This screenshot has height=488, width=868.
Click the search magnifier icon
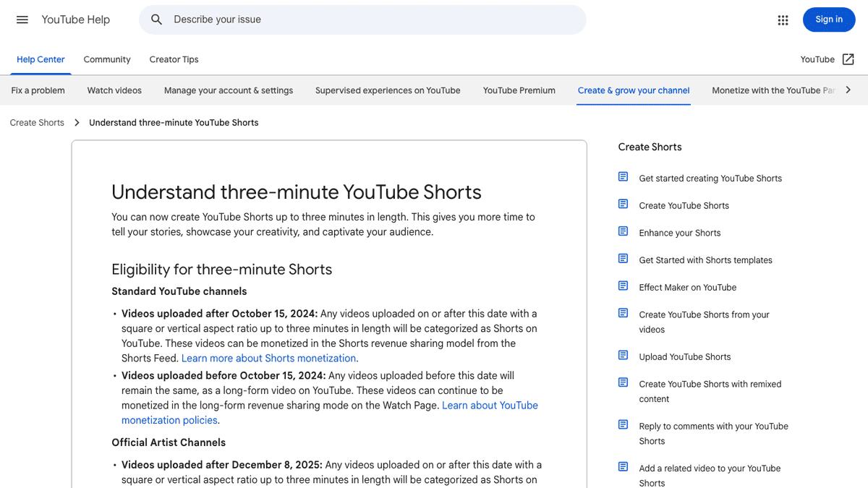click(x=156, y=20)
